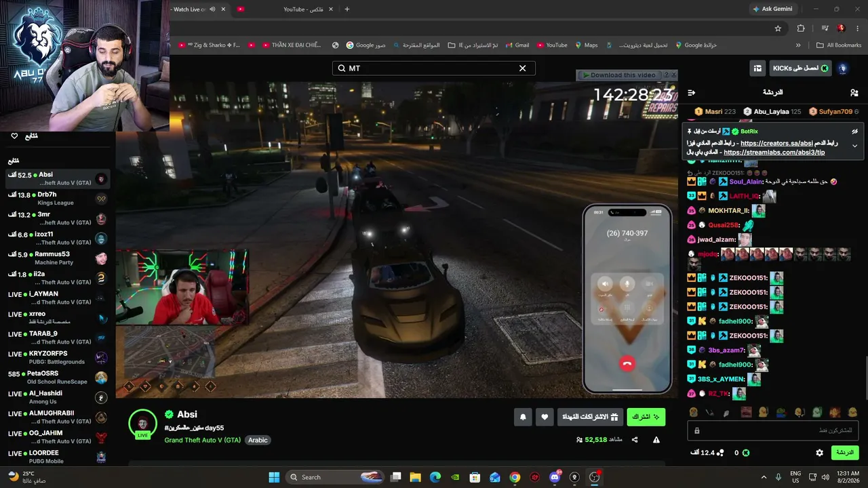This screenshot has height=488, width=868.
Task: Open Google Chrome from the taskbar
Action: click(x=515, y=477)
